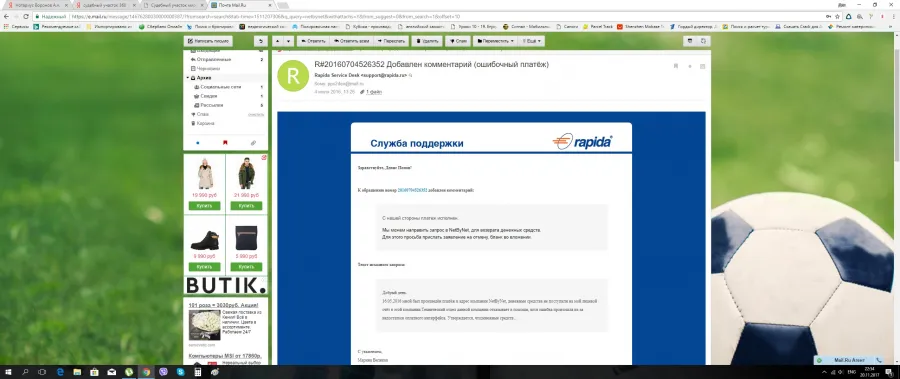
Task: Open message in new window icon
Action: coord(703,41)
